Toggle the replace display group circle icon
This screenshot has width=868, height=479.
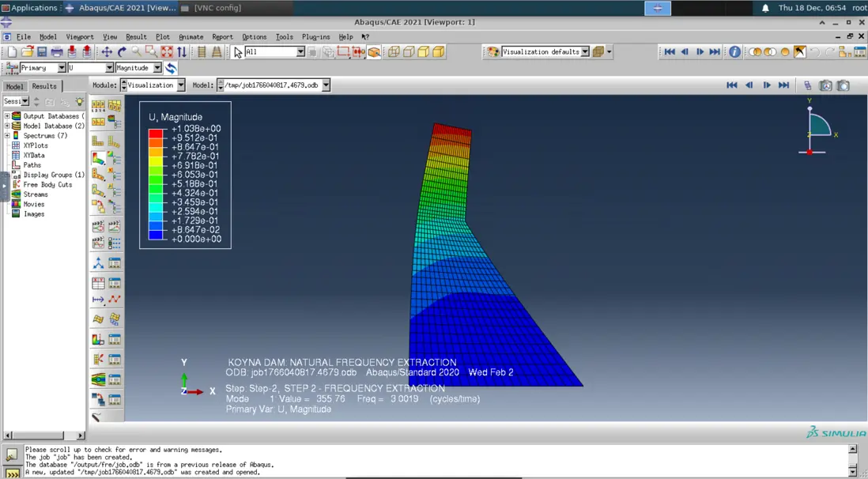tap(785, 52)
